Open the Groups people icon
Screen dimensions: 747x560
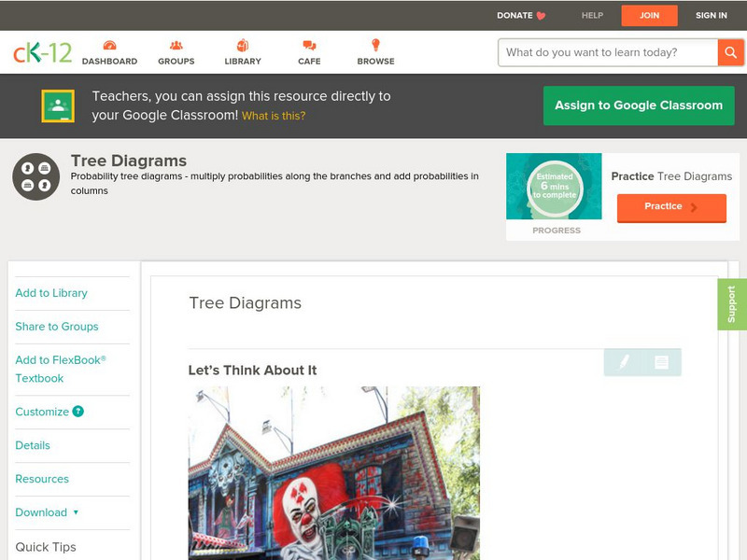pyautogui.click(x=176, y=45)
